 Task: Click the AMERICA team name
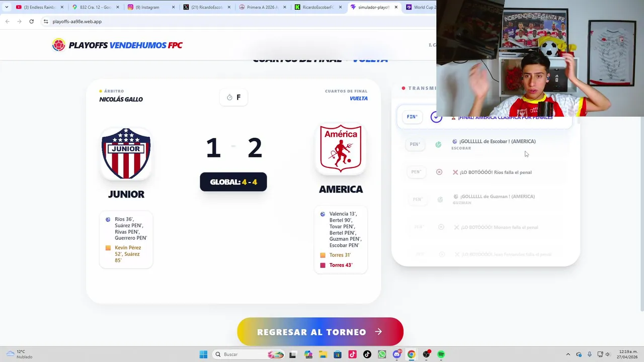click(x=341, y=190)
